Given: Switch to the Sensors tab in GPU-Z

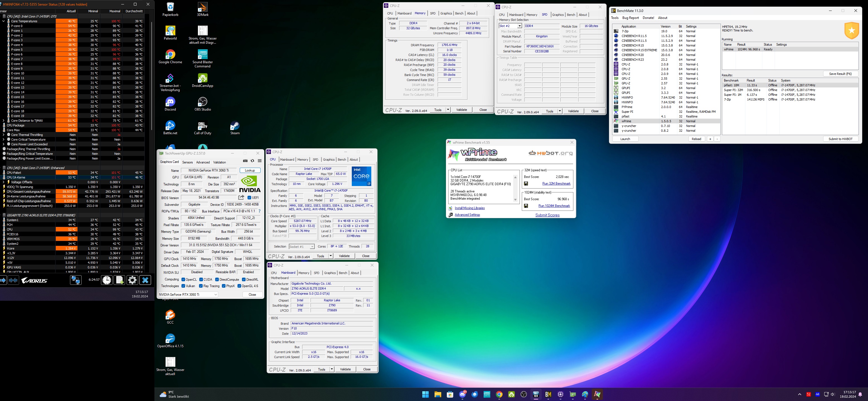Looking at the screenshot, I should click(x=187, y=162).
